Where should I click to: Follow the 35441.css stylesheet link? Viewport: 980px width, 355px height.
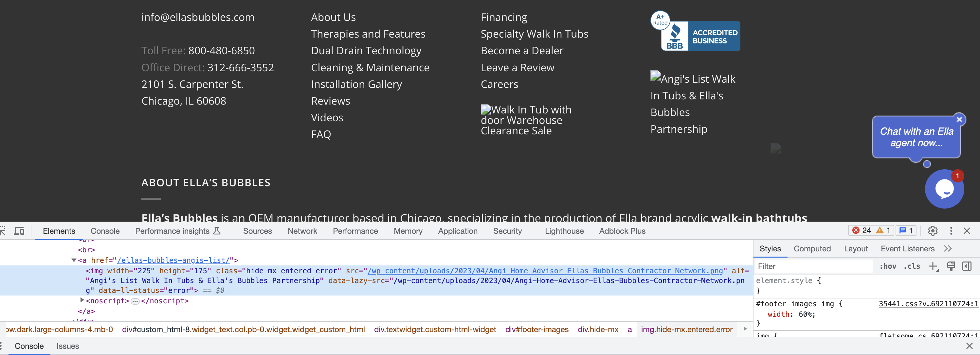[929, 304]
